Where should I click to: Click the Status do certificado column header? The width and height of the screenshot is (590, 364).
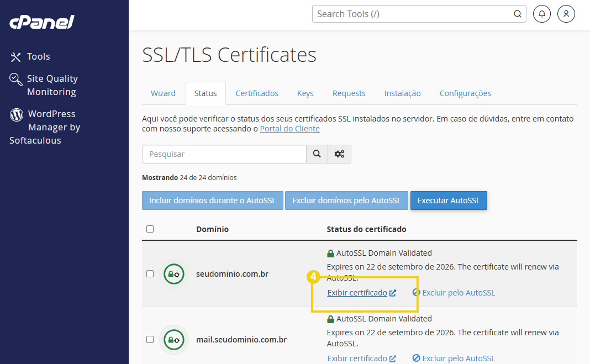366,229
